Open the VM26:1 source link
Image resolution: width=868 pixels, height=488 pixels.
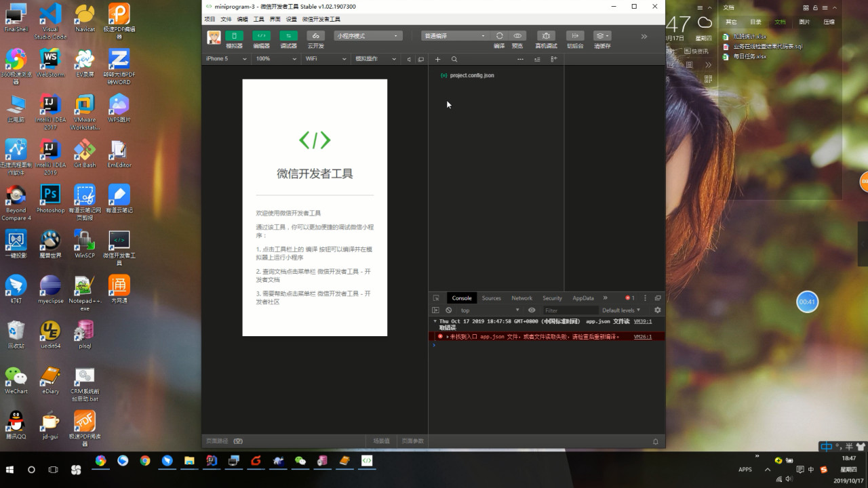[x=643, y=337]
